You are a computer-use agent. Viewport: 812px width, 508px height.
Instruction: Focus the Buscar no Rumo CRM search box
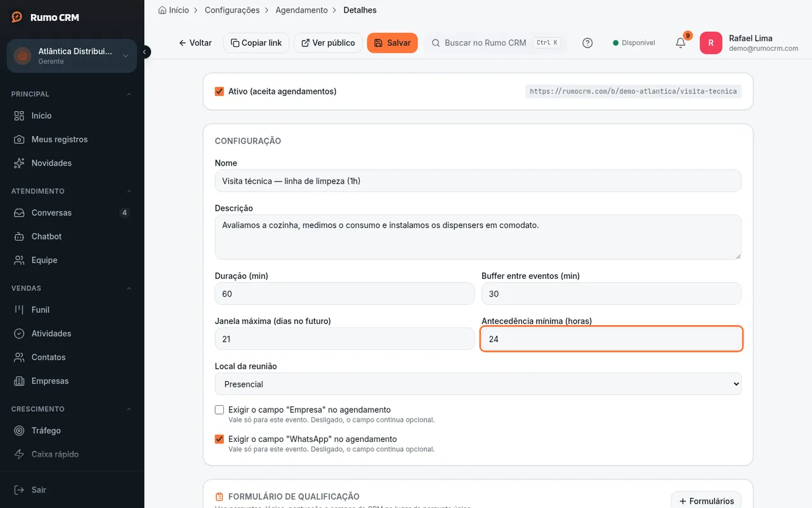point(495,43)
